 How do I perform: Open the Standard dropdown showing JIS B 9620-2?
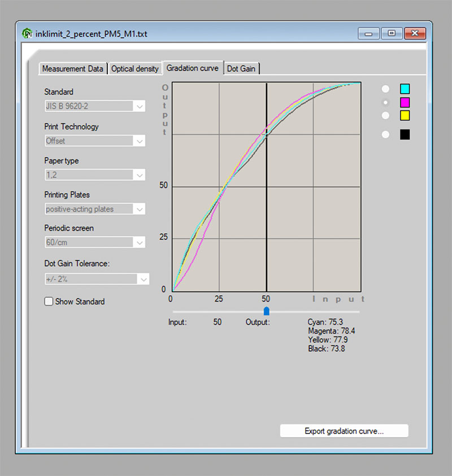(x=140, y=106)
